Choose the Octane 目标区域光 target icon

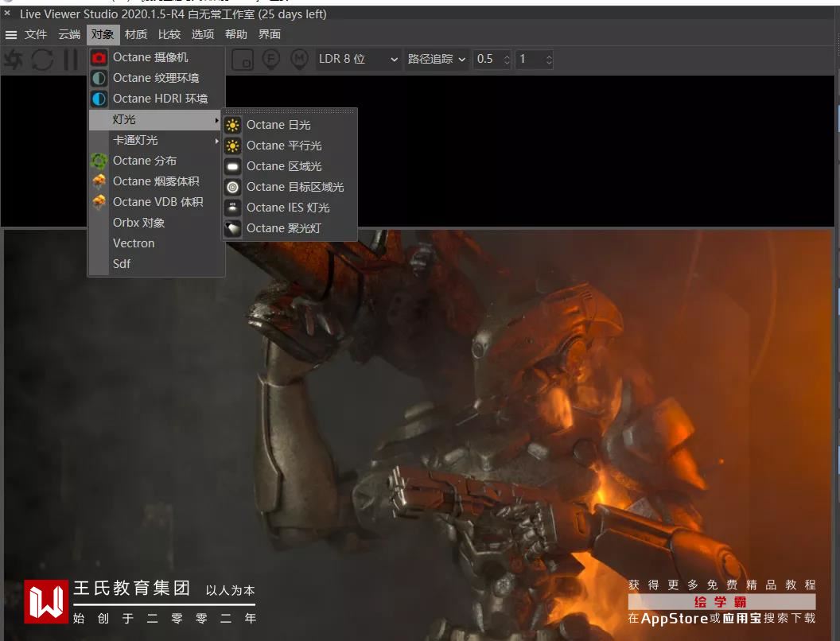tap(232, 187)
